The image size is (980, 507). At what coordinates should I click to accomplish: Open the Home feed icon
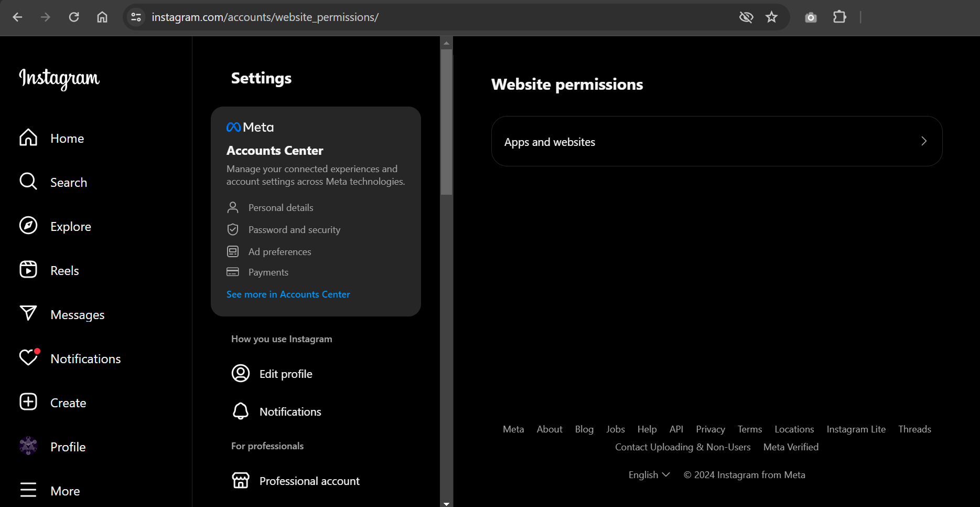[x=28, y=138]
